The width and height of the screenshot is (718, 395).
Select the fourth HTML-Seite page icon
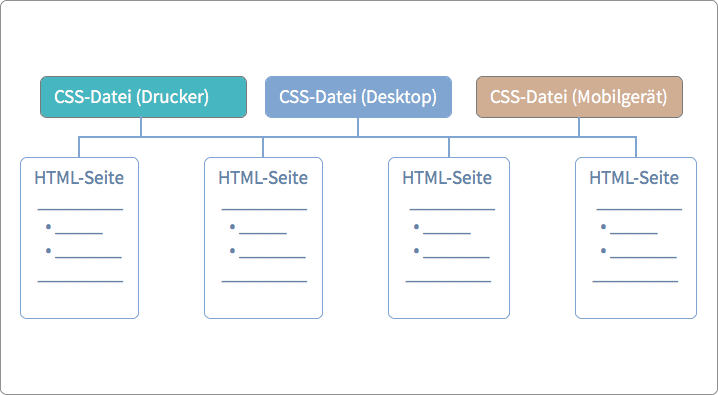point(636,238)
